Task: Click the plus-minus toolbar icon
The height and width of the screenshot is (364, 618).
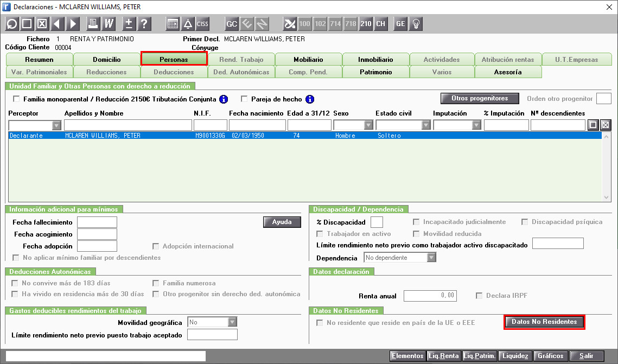Action: [129, 24]
